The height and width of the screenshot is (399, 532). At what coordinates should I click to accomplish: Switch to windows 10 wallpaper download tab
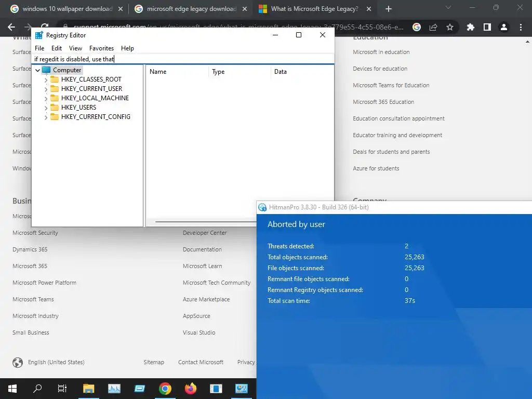point(67,9)
